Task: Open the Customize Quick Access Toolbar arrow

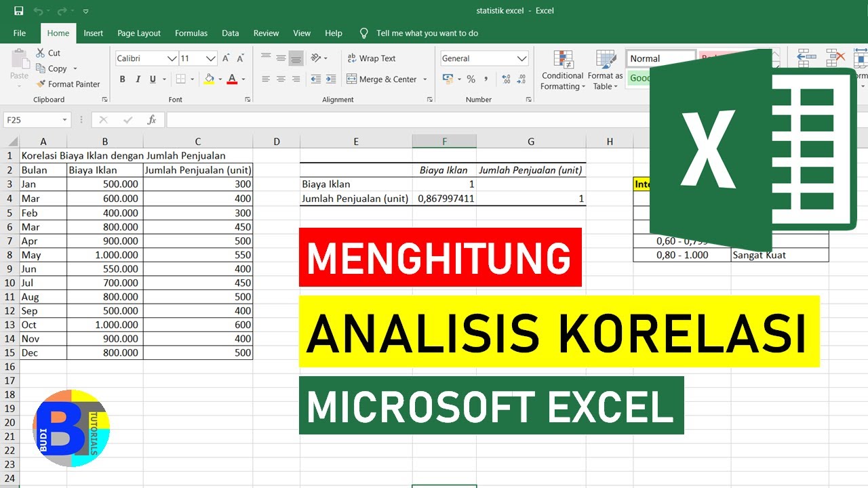Action: [x=85, y=12]
